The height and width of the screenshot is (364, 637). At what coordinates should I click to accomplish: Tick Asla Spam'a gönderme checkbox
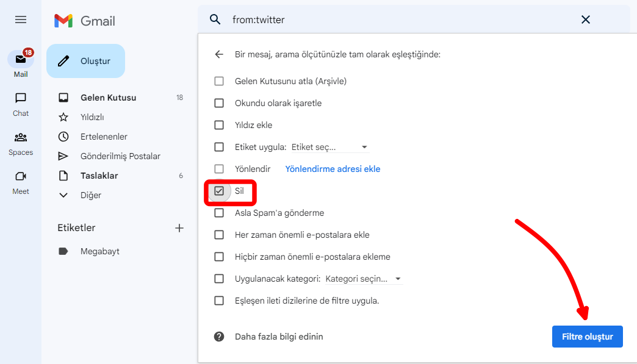tap(219, 213)
